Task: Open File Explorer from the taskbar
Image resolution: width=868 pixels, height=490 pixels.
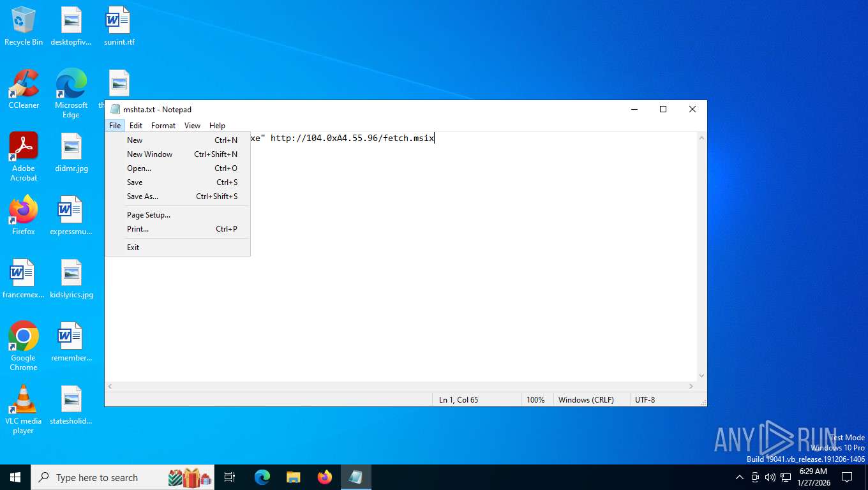Action: [x=293, y=477]
